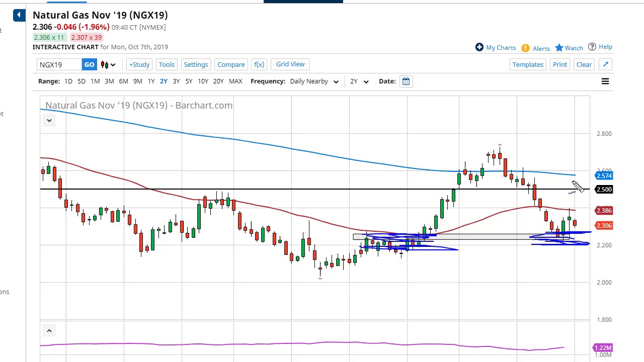This screenshot has width=644, height=362.
Task: Click the green 2.306 x 11 bid box
Action: point(49,37)
